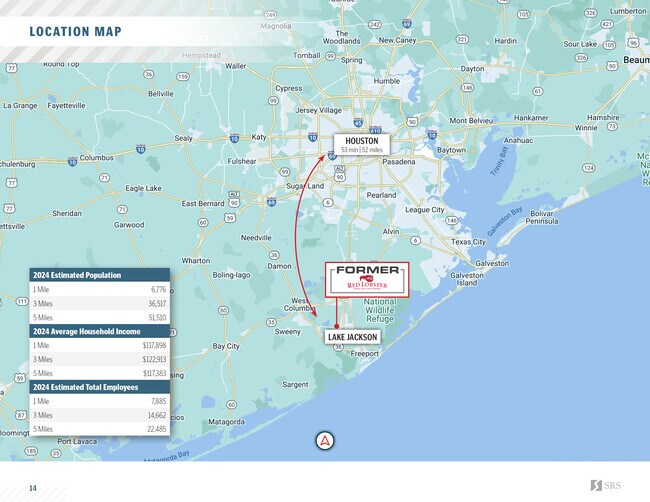This screenshot has height=502, width=650.
Task: Click the red north arrow compass marker
Action: pos(324,441)
